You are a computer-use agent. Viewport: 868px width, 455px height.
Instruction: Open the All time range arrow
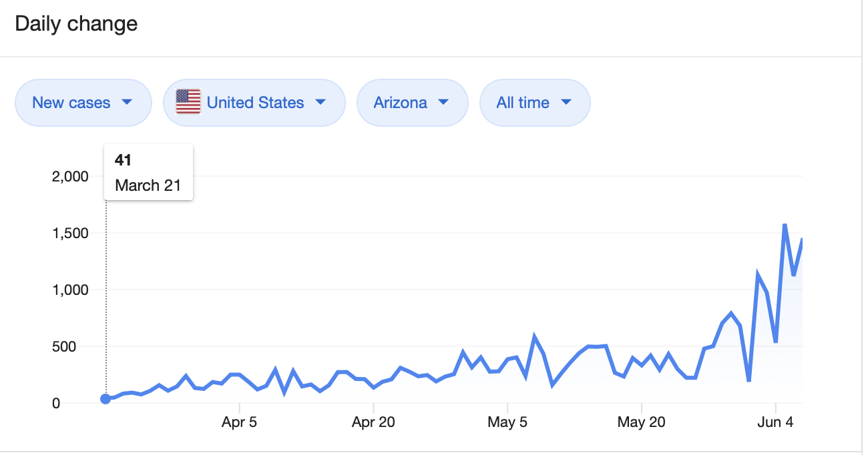coord(566,102)
